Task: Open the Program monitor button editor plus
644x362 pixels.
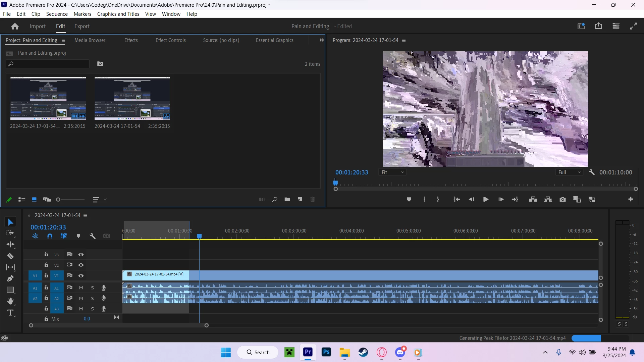Action: tap(631, 199)
